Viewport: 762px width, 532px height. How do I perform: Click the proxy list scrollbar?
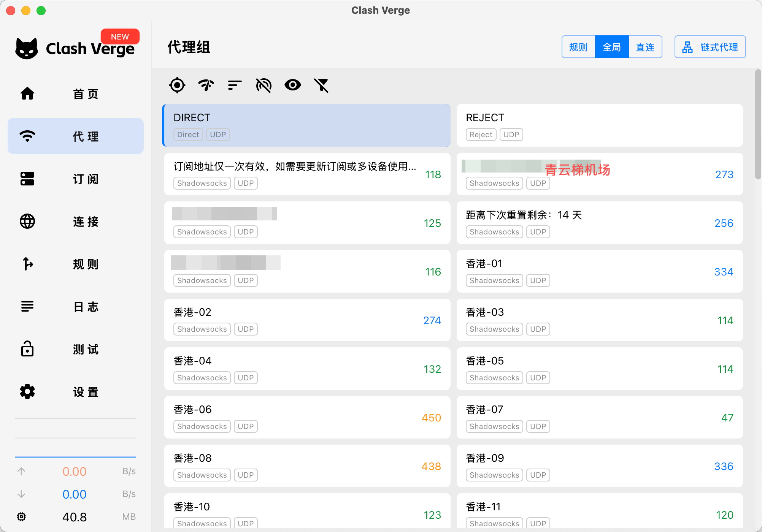[758, 124]
